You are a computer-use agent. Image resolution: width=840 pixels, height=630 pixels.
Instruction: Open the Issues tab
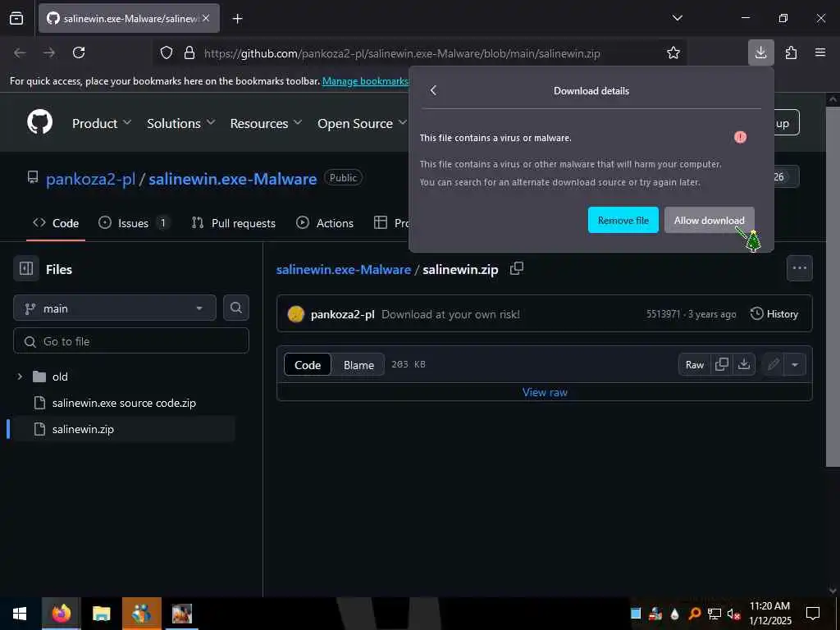click(x=134, y=223)
